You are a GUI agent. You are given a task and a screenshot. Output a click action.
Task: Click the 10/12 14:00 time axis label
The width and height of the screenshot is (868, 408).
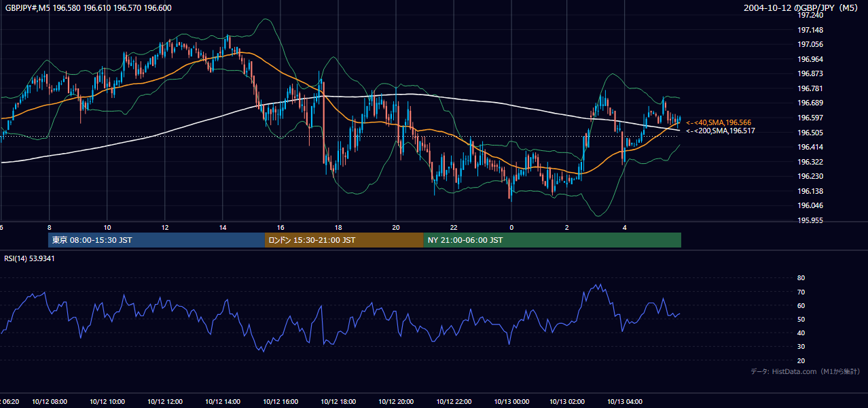[x=222, y=402]
